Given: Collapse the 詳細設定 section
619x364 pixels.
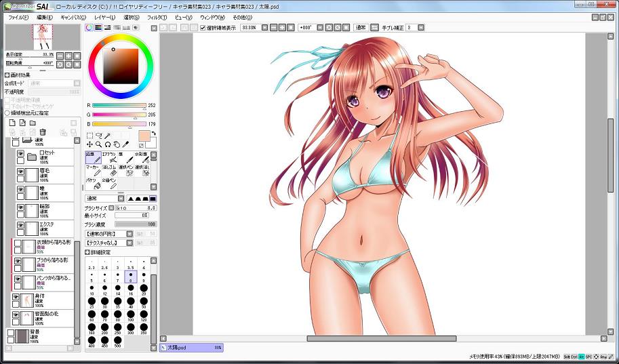Looking at the screenshot, I should tap(87, 251).
